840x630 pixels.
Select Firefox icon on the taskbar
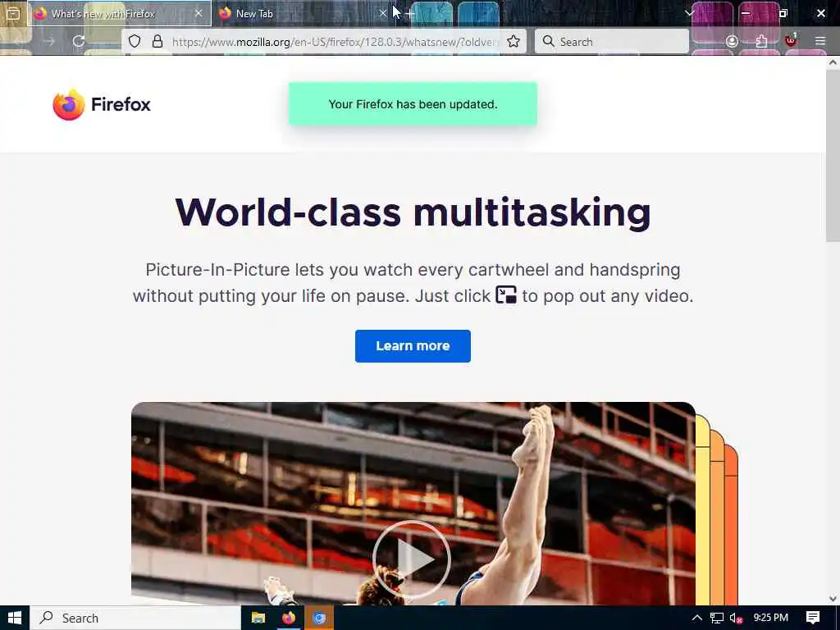289,618
